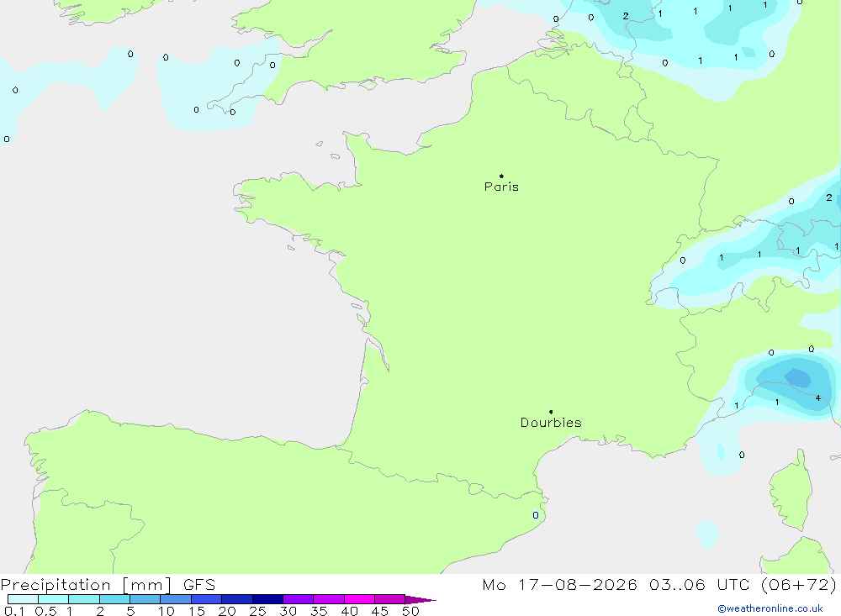
Task: Click the 'Precipitation [mm]' title text
Action: click(x=86, y=585)
